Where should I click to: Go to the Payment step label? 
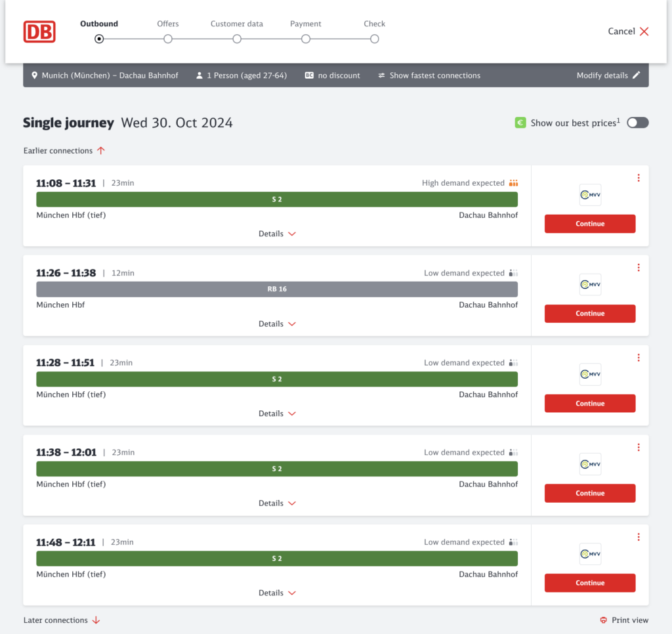coord(305,24)
